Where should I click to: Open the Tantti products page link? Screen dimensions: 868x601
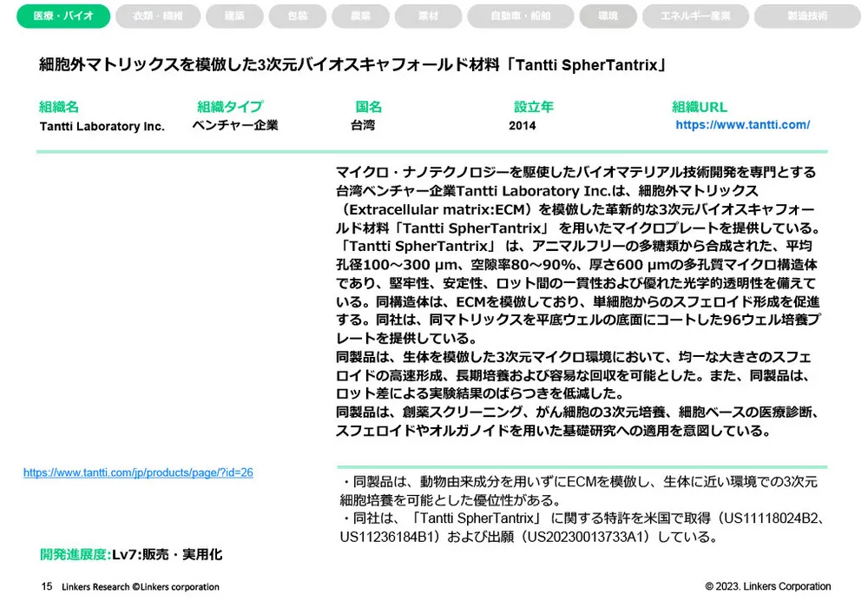[137, 473]
